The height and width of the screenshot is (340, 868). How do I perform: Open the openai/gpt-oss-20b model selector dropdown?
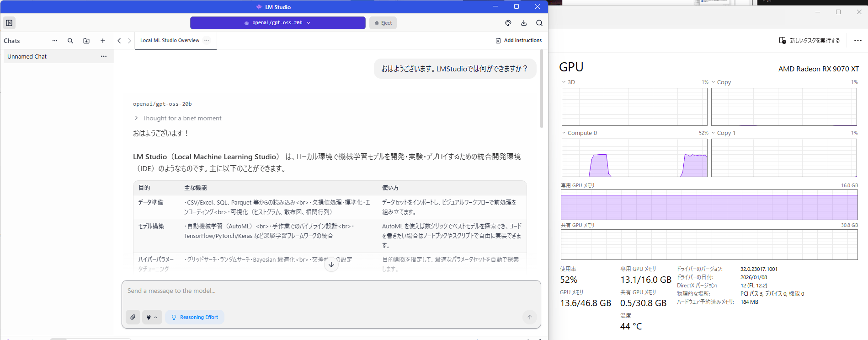[x=277, y=23]
